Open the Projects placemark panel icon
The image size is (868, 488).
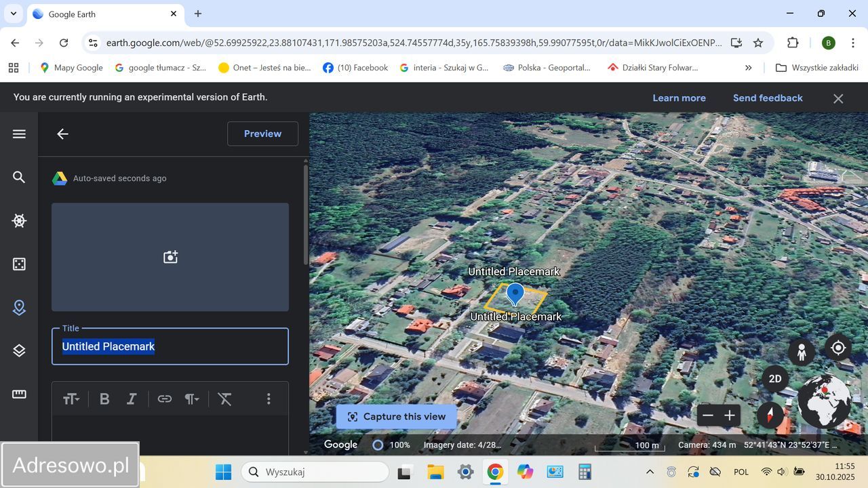click(19, 308)
